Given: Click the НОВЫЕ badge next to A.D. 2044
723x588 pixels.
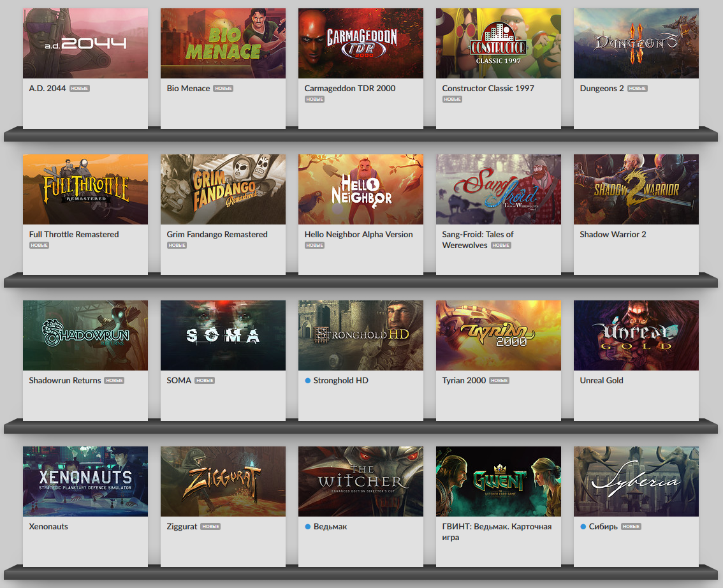Looking at the screenshot, I should click(x=79, y=88).
